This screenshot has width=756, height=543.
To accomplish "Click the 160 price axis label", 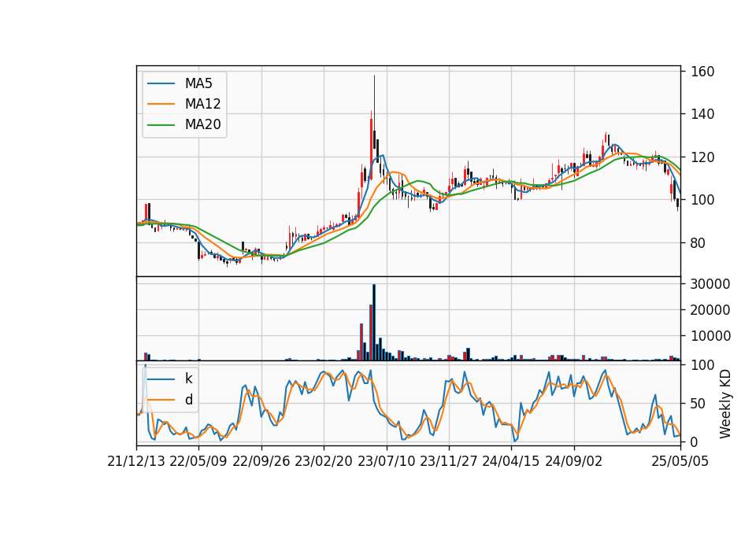I will click(x=702, y=72).
